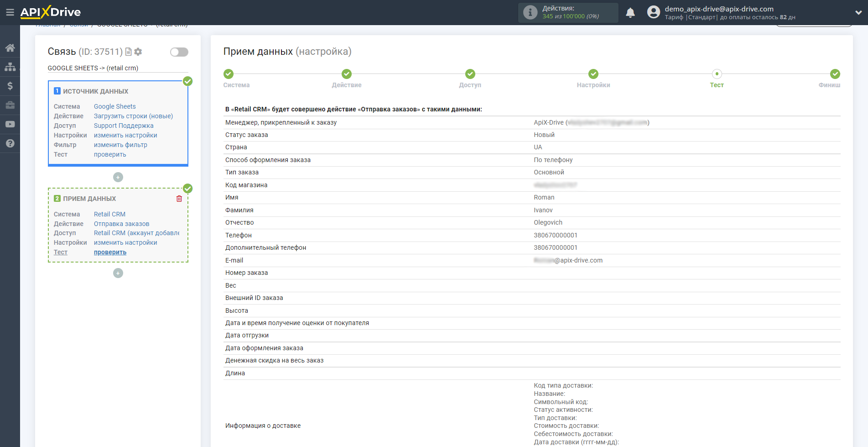
Task: Select the Тип заказа value Основной
Action: pyautogui.click(x=549, y=172)
